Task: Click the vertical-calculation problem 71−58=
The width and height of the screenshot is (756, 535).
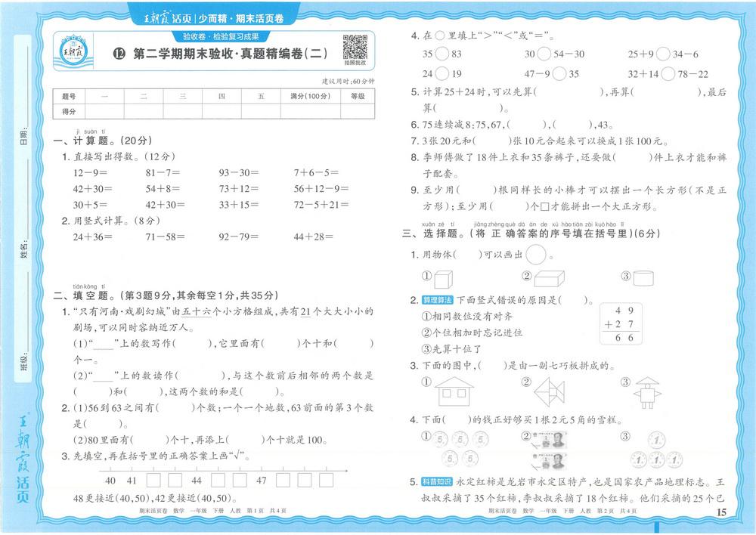Action: 166,237
